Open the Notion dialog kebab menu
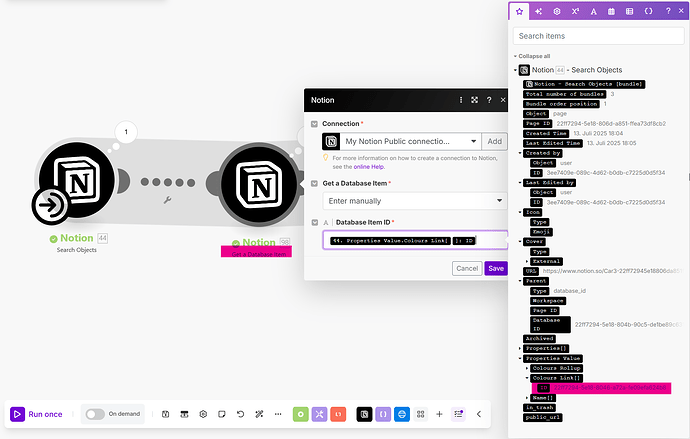The width and height of the screenshot is (690, 439). [x=461, y=100]
